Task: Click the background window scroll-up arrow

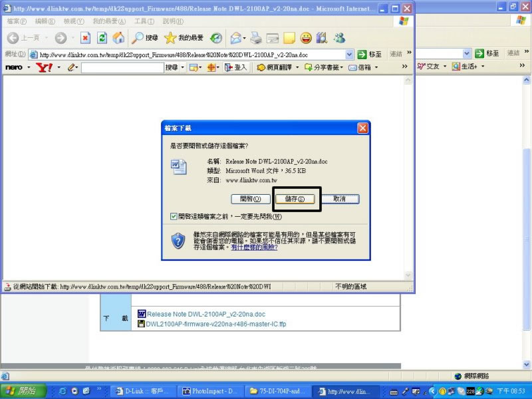Action: (526, 80)
